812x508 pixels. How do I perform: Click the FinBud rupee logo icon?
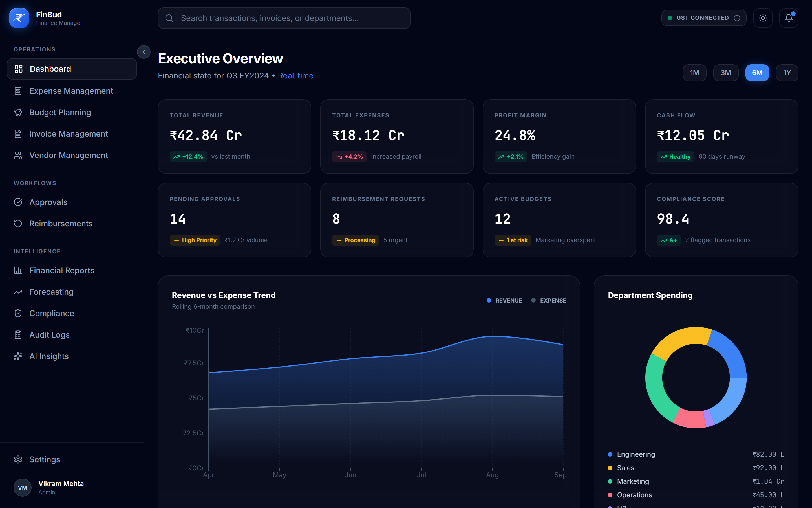pyautogui.click(x=19, y=18)
